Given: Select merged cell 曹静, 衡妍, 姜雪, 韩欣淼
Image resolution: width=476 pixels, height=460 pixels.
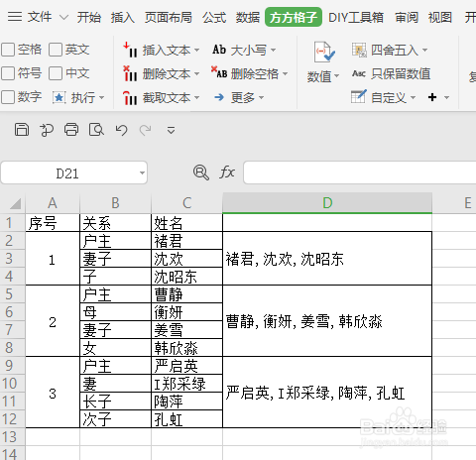Looking at the screenshot, I should tap(327, 321).
